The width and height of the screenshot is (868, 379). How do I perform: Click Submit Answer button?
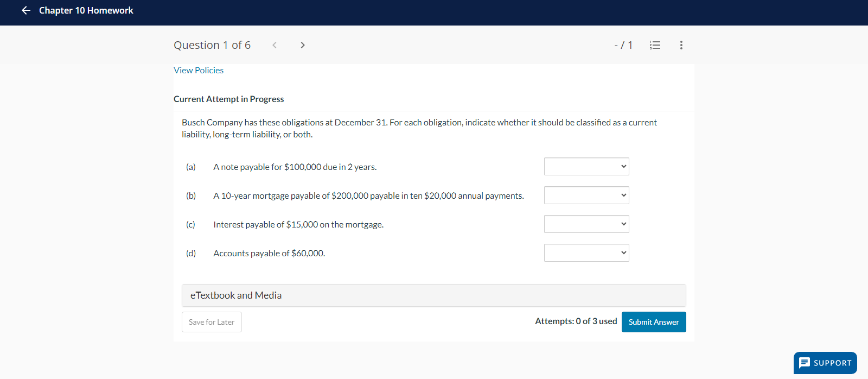tap(654, 322)
